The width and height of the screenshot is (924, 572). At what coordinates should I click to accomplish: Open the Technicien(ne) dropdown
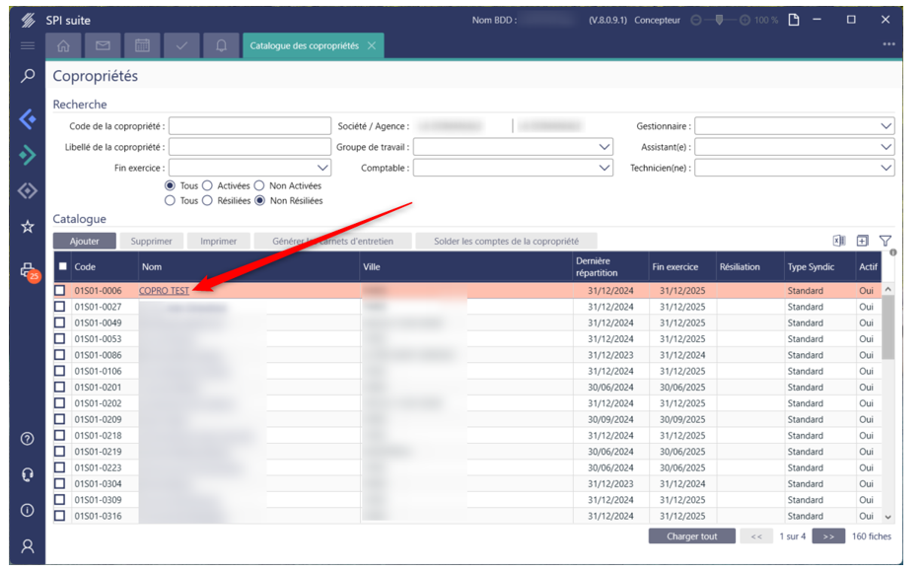coord(795,168)
